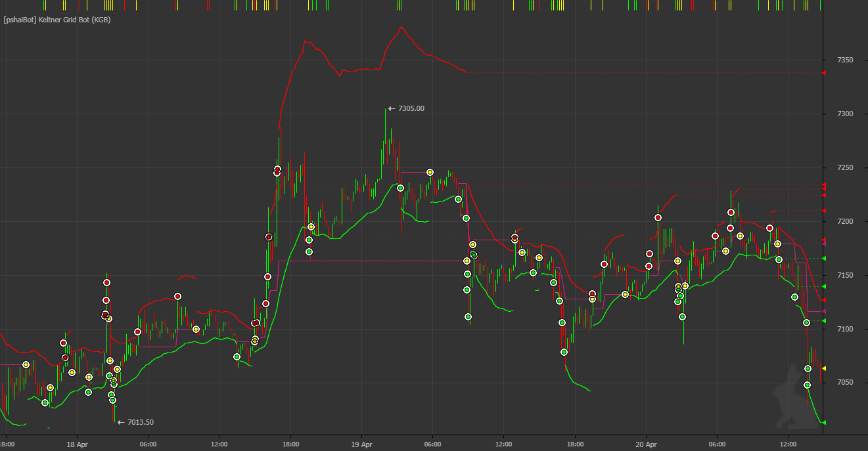
Task: Click the topmost red triangle marker near 7340
Action: (x=824, y=72)
